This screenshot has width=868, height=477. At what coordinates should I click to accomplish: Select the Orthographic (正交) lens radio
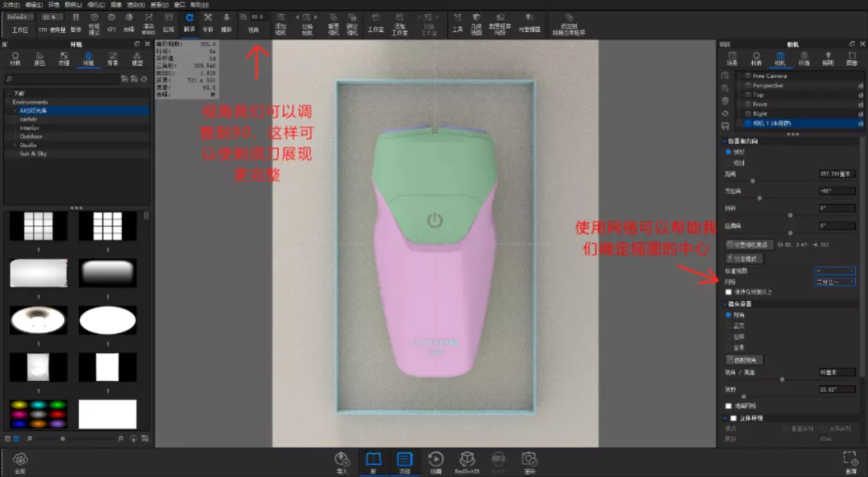coord(728,326)
